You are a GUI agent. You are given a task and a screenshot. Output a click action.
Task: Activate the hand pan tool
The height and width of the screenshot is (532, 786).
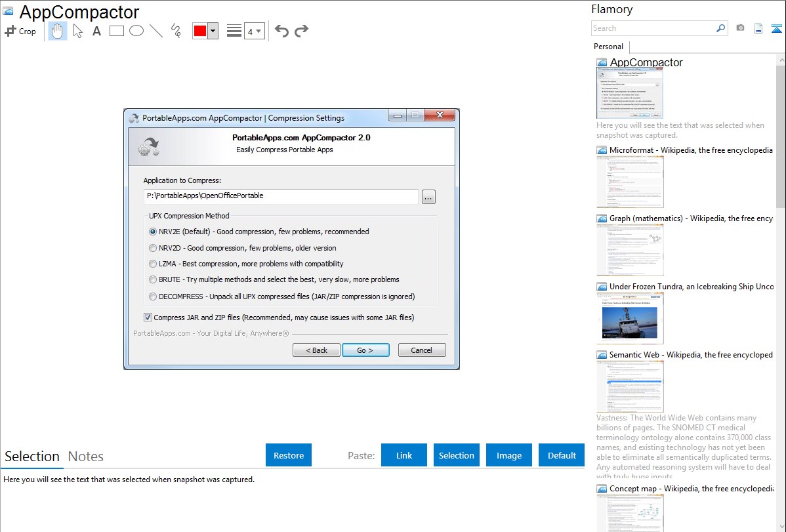point(57,31)
